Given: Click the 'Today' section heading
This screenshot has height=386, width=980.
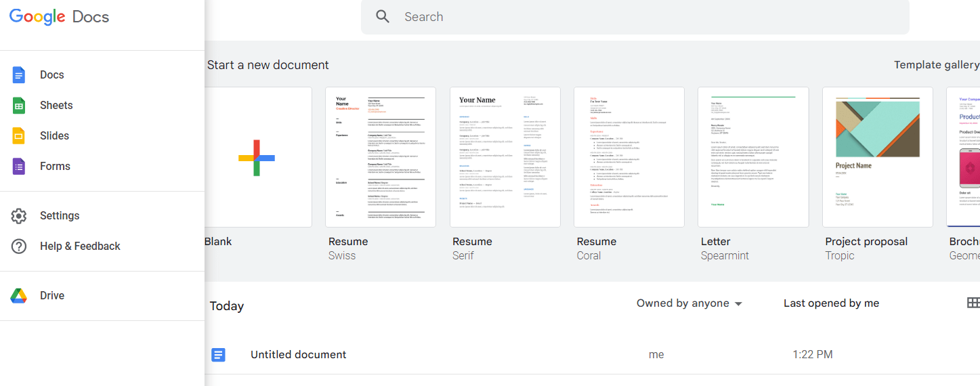Looking at the screenshot, I should pos(227,306).
